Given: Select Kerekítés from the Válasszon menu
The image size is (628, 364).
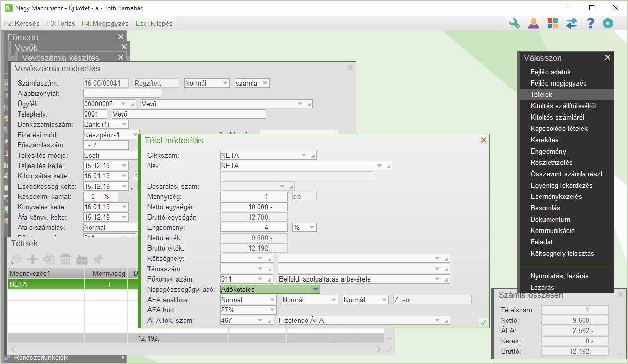Looking at the screenshot, I should pos(544,140).
